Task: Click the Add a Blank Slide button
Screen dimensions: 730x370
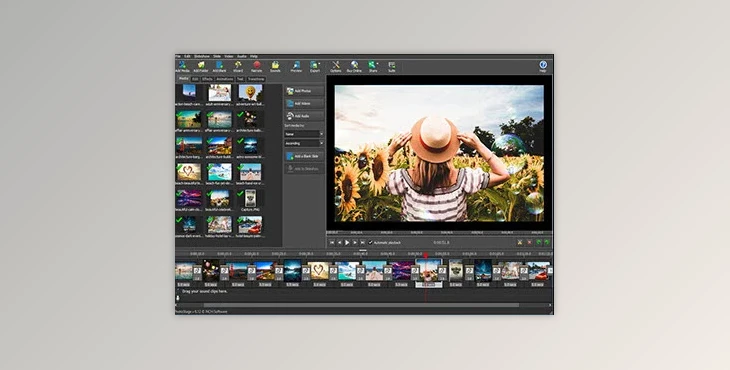Action: [304, 156]
